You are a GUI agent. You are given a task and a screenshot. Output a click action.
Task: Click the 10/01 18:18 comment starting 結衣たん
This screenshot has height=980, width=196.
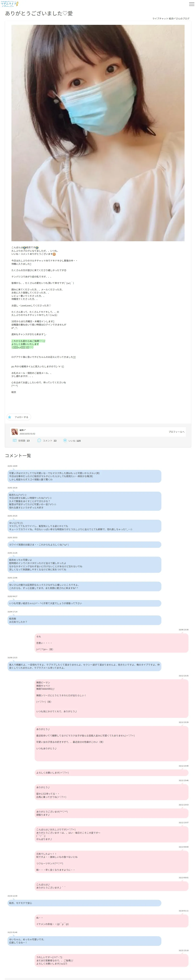(x=84, y=501)
